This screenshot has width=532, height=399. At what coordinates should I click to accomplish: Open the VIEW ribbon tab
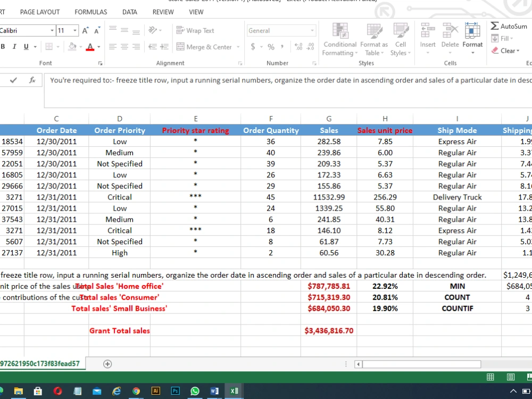click(x=196, y=12)
